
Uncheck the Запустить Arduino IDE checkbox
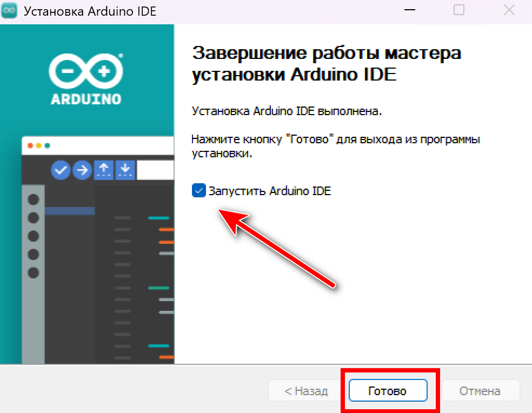(198, 190)
